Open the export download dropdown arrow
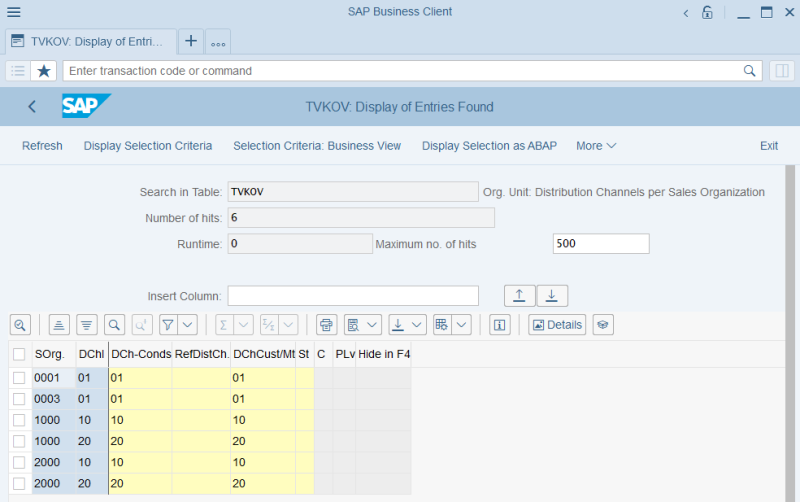This screenshot has width=800, height=502. point(416,325)
